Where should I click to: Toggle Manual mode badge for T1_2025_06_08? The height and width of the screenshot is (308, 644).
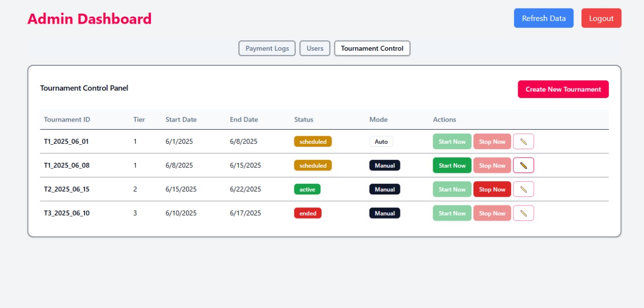tap(385, 165)
